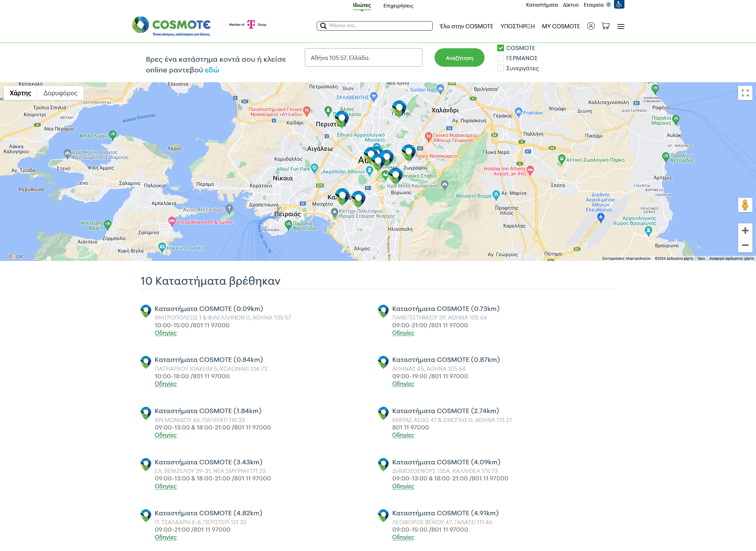Image resolution: width=756 pixels, height=551 pixels.
Task: Select Καταστήματα COSMOTE (2.74km) title
Action: point(446,411)
